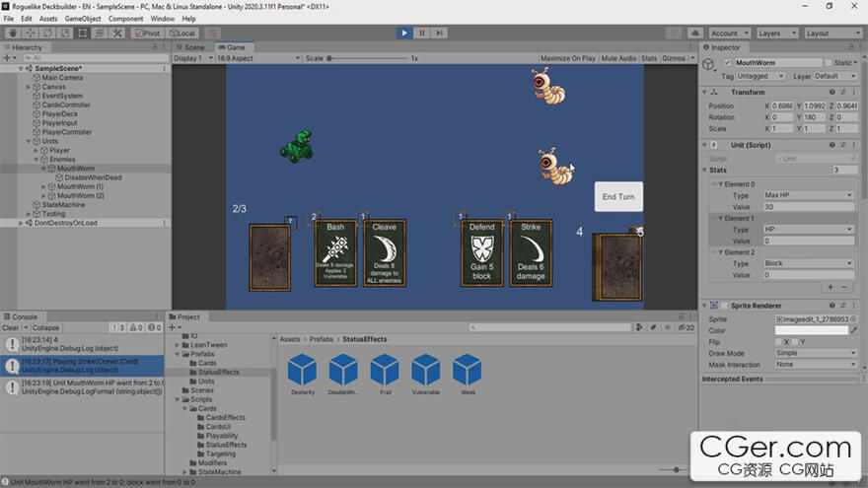The width and height of the screenshot is (868, 488).
Task: Open Transform component help icon
Action: (832, 92)
